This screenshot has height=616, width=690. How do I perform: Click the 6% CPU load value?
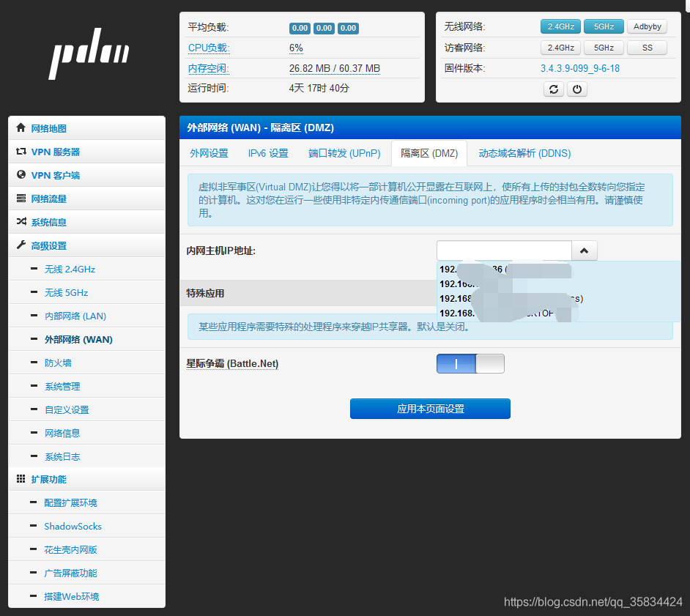coord(296,48)
